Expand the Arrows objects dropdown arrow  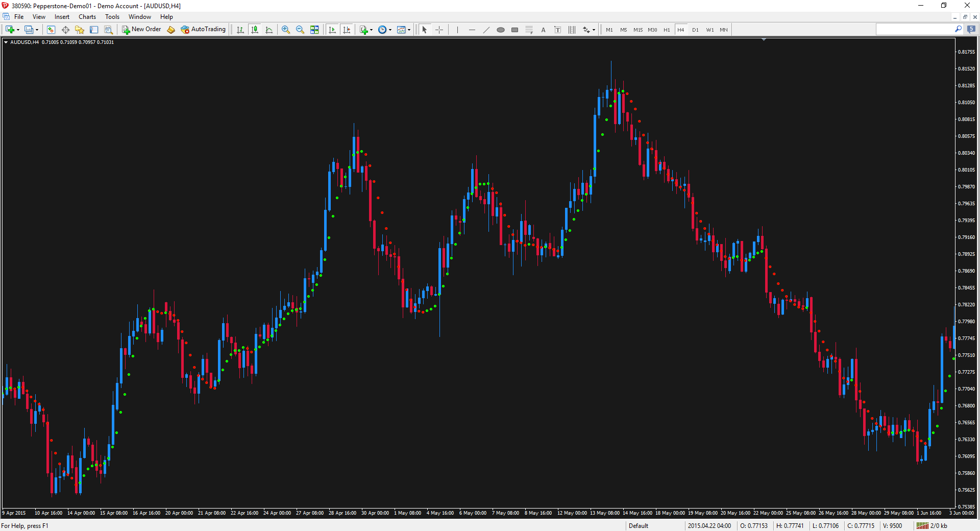[x=594, y=30]
